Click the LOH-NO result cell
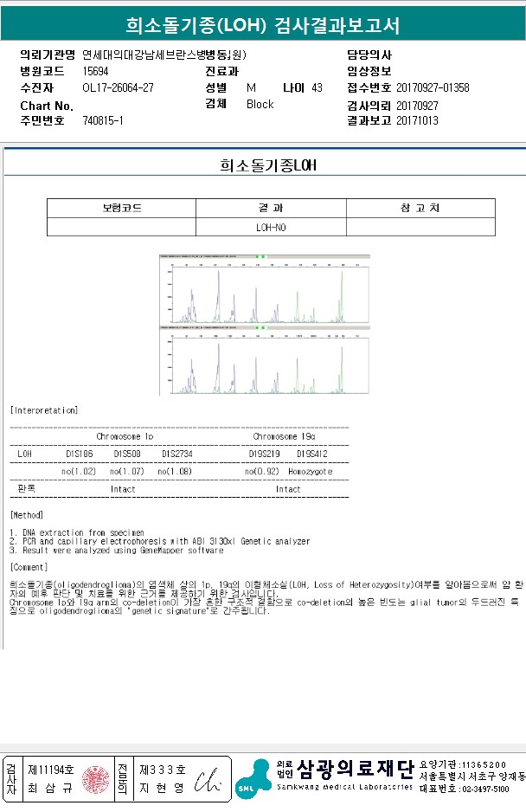 click(271, 228)
